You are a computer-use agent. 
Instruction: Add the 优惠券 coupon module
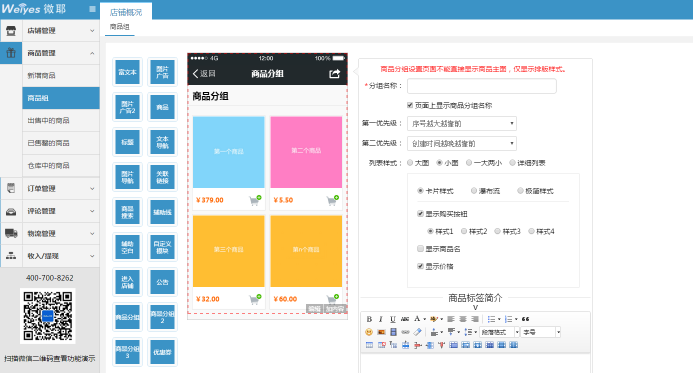tap(162, 352)
